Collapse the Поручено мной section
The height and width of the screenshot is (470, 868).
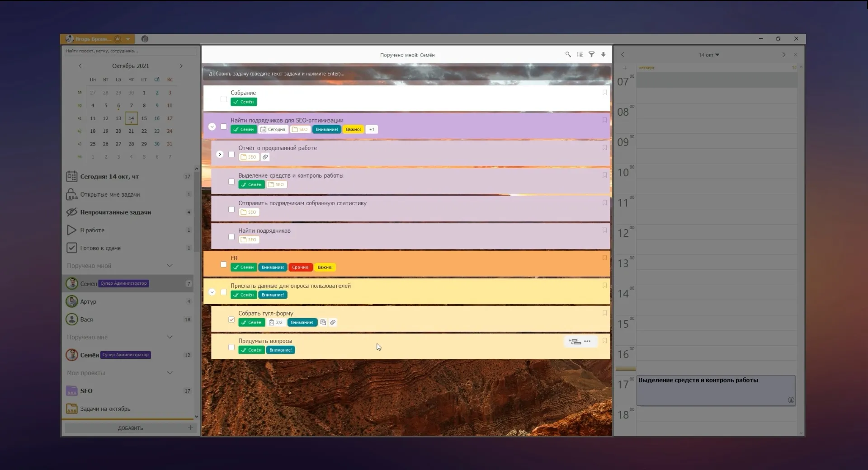tap(170, 266)
